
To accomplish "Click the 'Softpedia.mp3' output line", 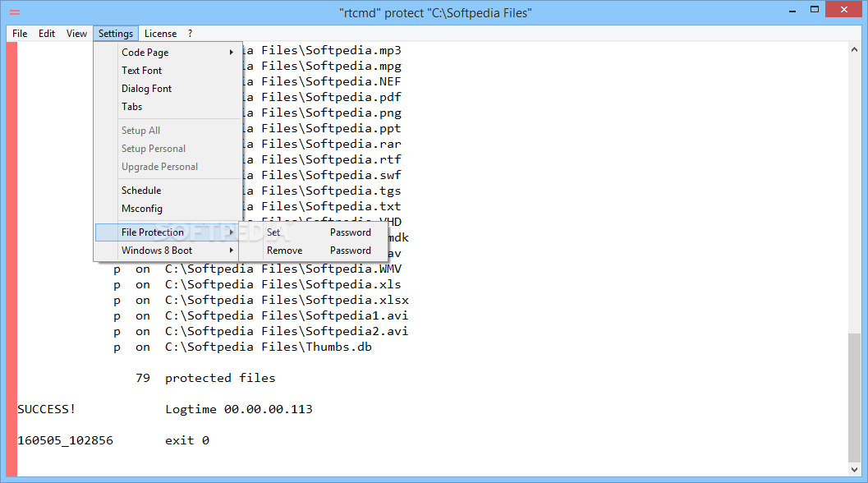I will (x=322, y=50).
